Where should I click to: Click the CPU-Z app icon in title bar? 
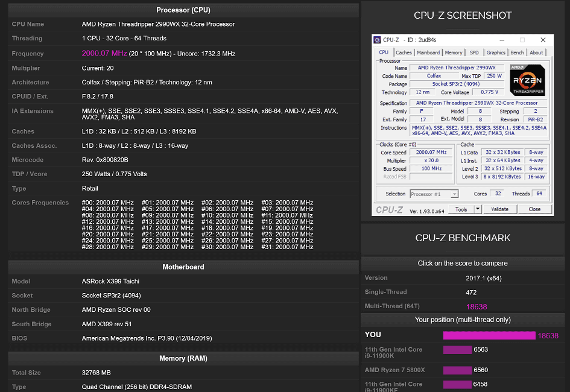pos(377,40)
